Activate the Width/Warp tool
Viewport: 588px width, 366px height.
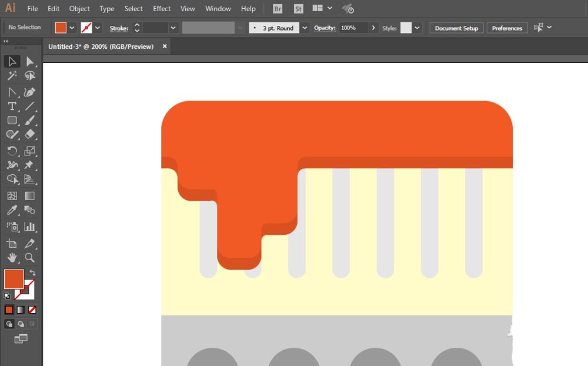click(x=12, y=165)
